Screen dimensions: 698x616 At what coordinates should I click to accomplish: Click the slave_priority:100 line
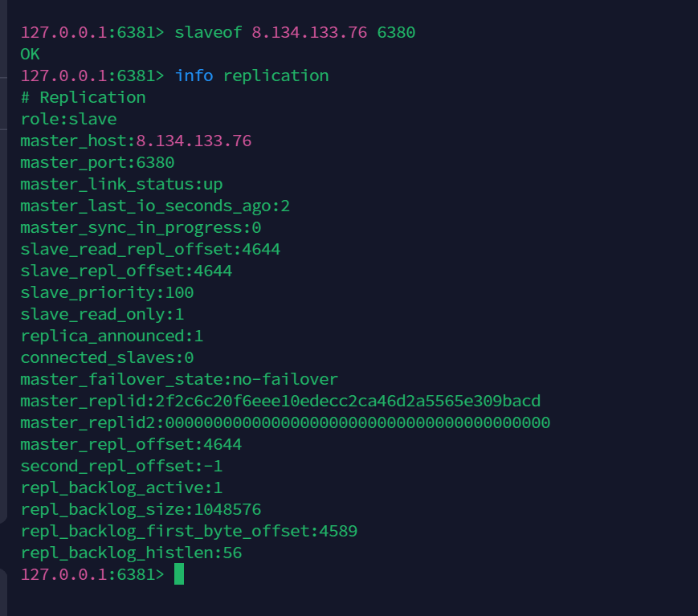point(108,292)
